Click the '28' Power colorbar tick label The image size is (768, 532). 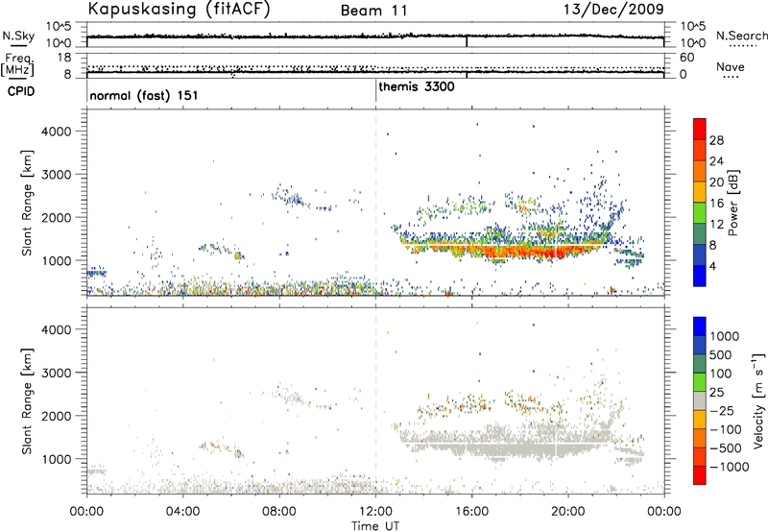(716, 140)
